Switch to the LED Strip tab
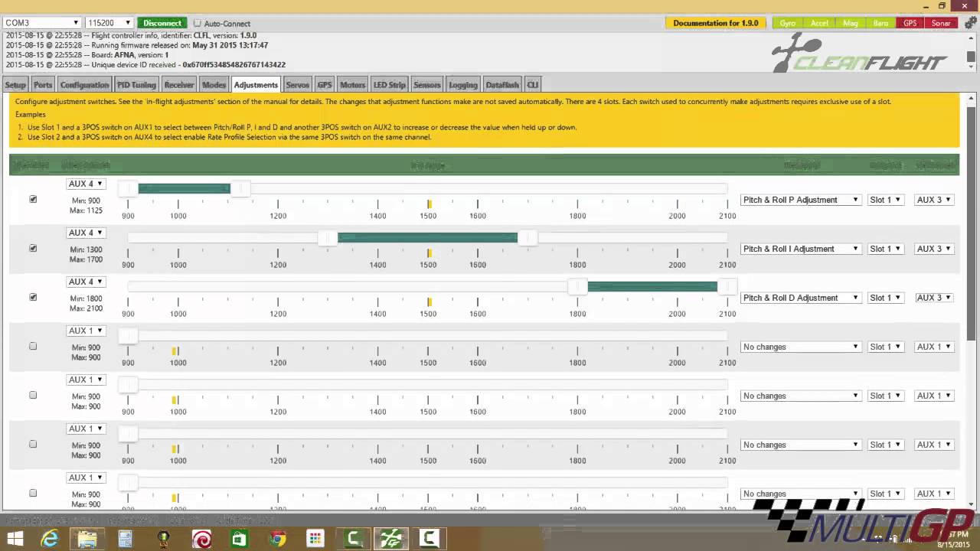This screenshot has width=980, height=551. click(390, 85)
